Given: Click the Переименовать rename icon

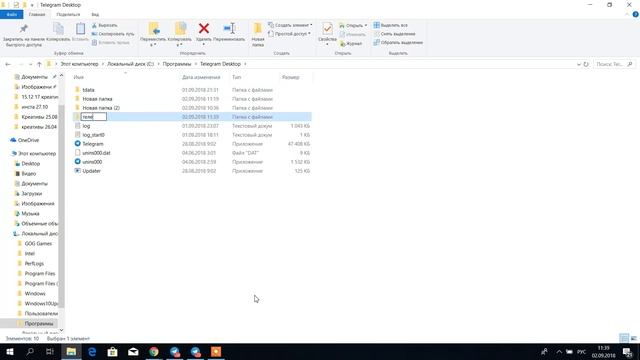Looking at the screenshot, I should point(229,29).
